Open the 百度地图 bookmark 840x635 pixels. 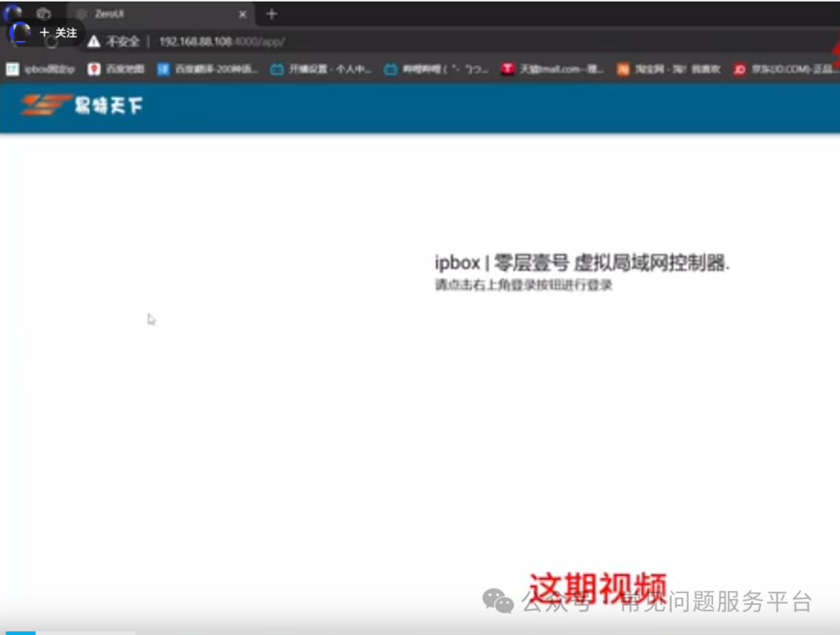116,69
